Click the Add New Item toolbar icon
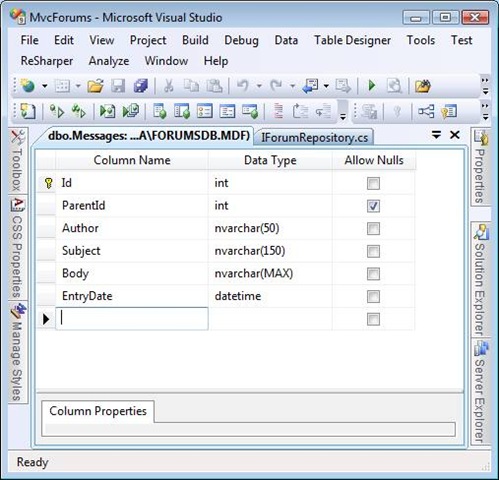 [62, 86]
